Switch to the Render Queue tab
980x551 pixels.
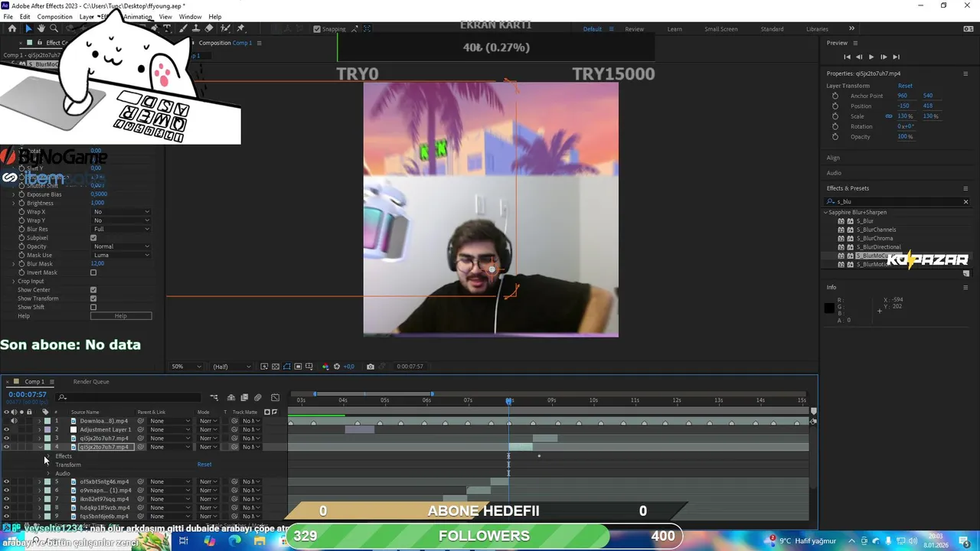pos(91,382)
